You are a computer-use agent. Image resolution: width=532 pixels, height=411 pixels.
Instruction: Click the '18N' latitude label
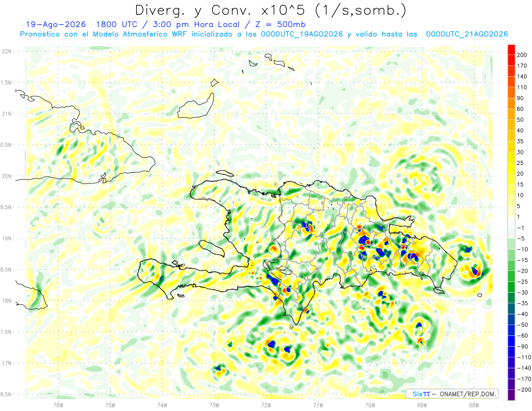(7, 301)
